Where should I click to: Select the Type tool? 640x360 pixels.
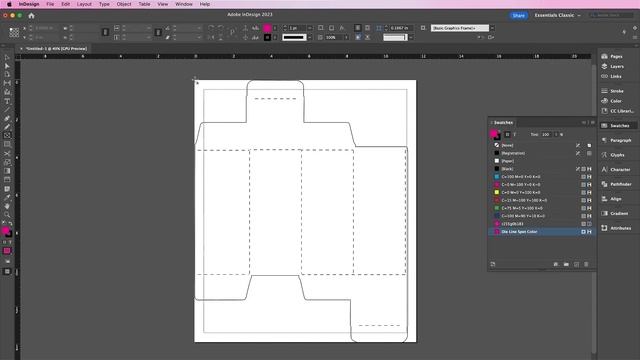7,101
